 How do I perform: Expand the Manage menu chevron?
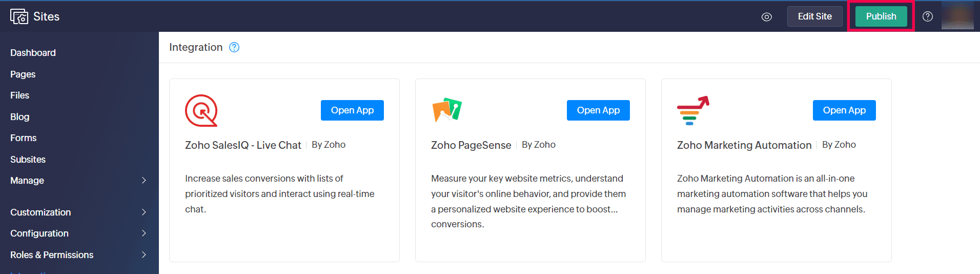pyautogui.click(x=144, y=180)
